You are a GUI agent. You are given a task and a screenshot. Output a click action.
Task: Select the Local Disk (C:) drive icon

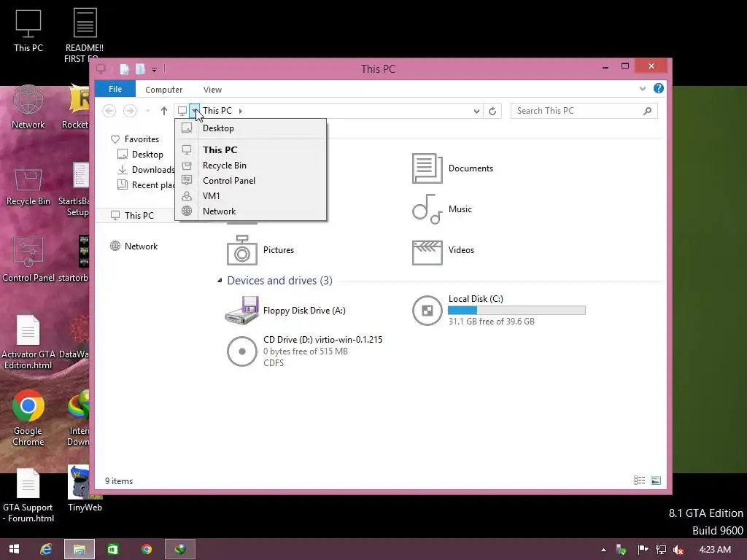tap(427, 311)
